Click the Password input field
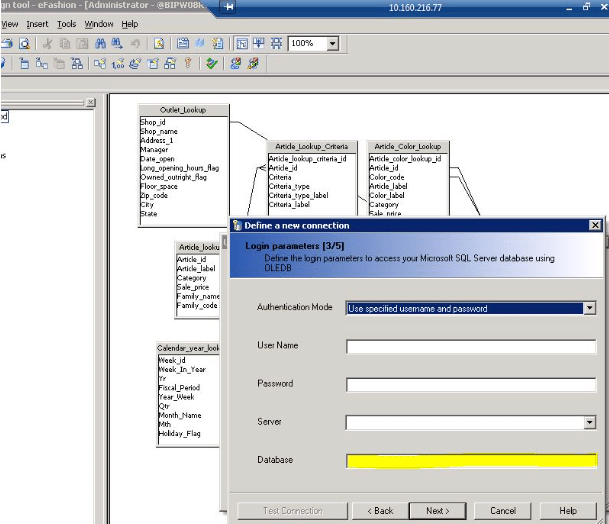This screenshot has width=609, height=524. pyautogui.click(x=470, y=385)
